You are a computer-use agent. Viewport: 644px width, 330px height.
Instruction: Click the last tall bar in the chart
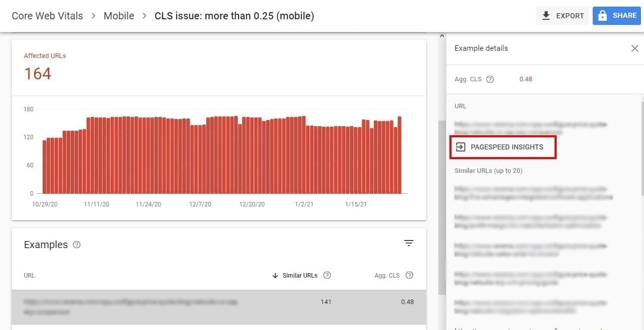pyautogui.click(x=400, y=155)
